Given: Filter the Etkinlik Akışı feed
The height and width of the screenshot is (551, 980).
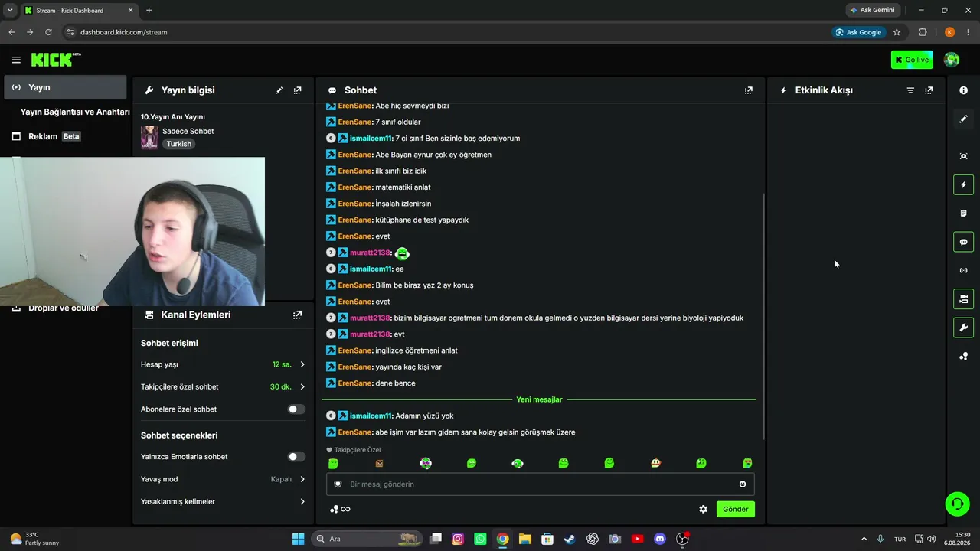Looking at the screenshot, I should [910, 90].
